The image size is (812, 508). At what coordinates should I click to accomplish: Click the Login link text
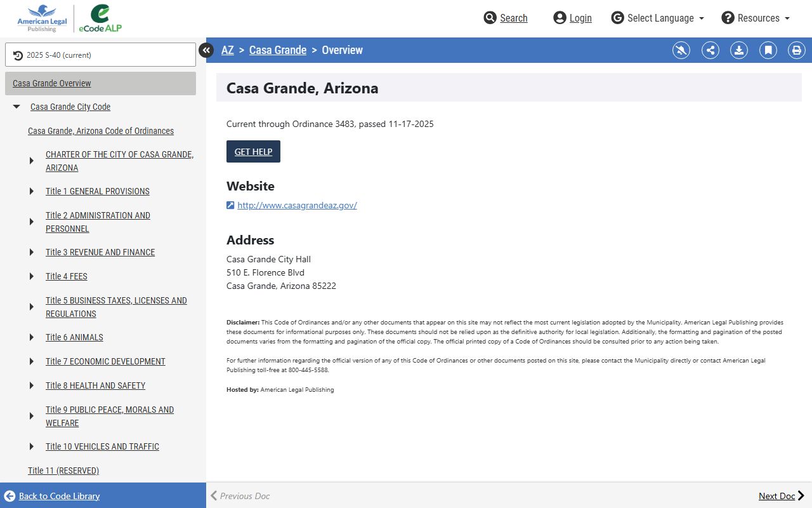pyautogui.click(x=580, y=18)
